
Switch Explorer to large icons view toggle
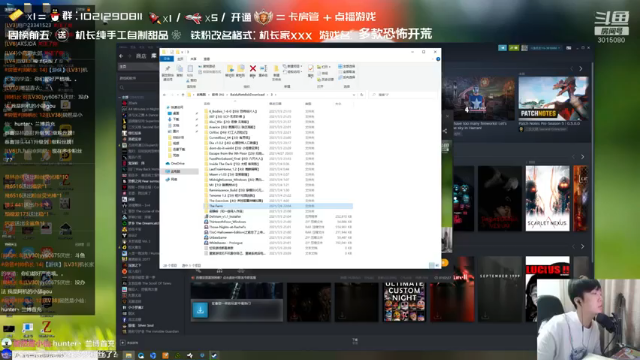[437, 265]
